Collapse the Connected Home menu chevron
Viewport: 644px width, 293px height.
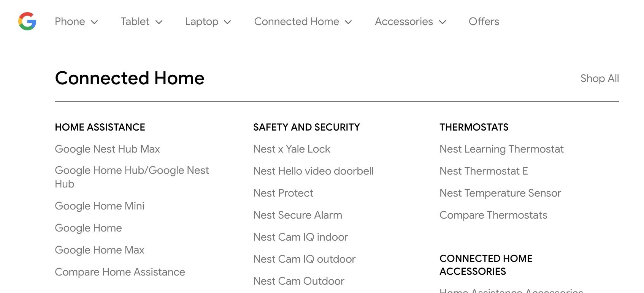(348, 22)
